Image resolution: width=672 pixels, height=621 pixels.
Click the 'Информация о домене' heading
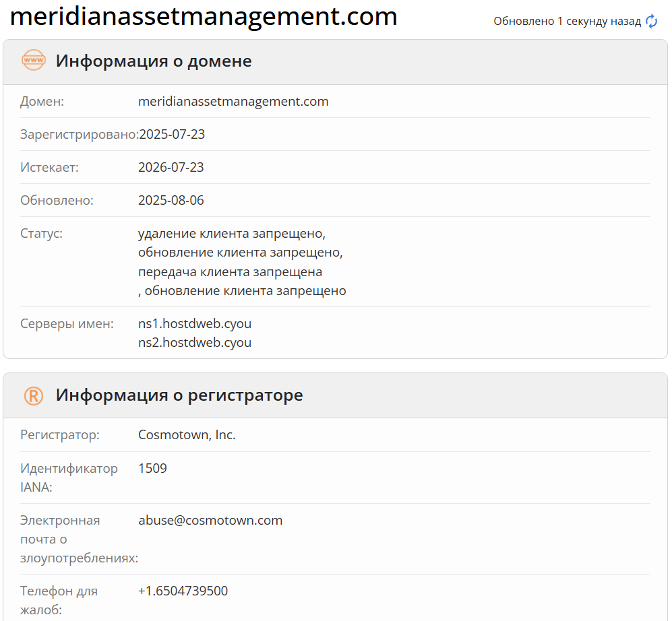click(x=154, y=61)
